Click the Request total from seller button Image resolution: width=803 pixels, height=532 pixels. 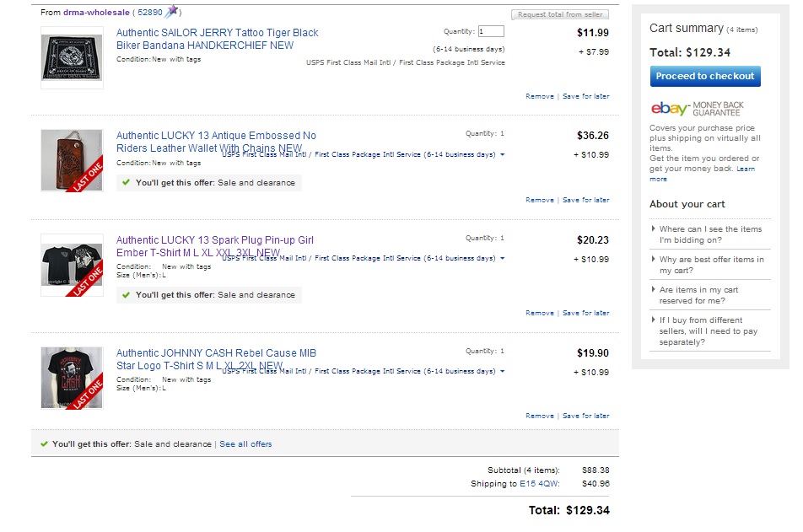tap(560, 15)
